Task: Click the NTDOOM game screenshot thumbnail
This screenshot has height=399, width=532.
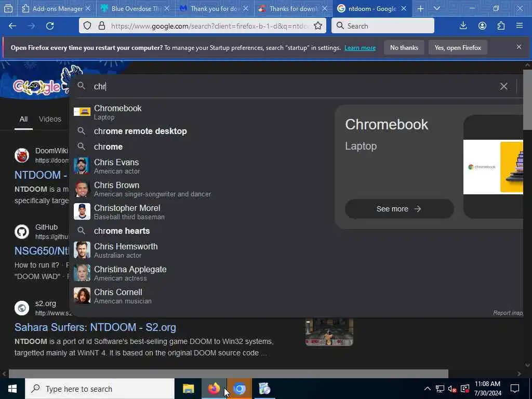Action: (x=329, y=332)
